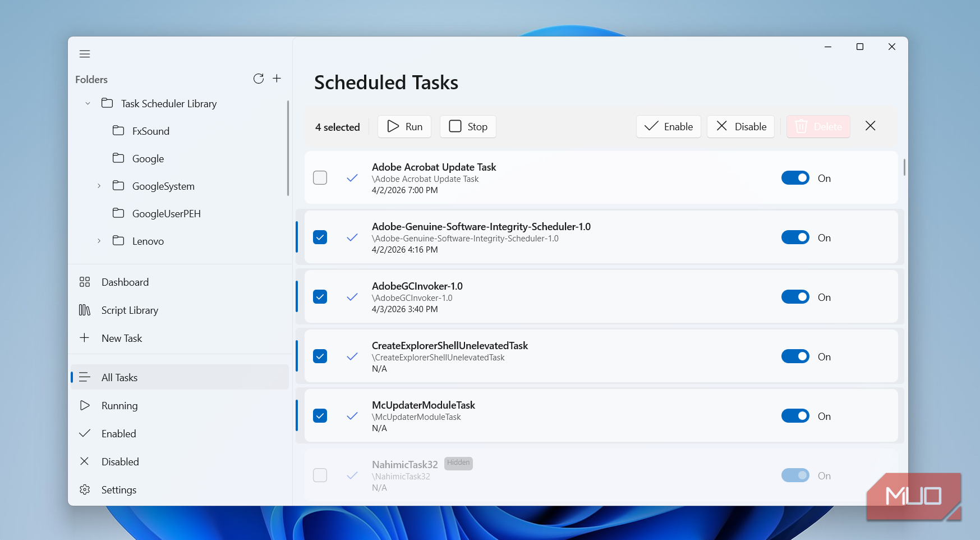The image size is (980, 540).
Task: Click the Task Scheduler Library folder icon
Action: tap(107, 103)
